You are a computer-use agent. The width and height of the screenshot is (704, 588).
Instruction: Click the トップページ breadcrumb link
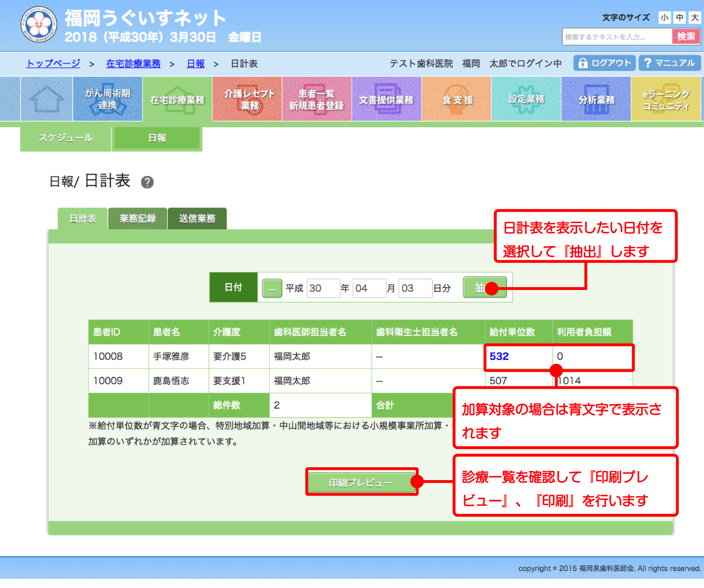point(53,64)
